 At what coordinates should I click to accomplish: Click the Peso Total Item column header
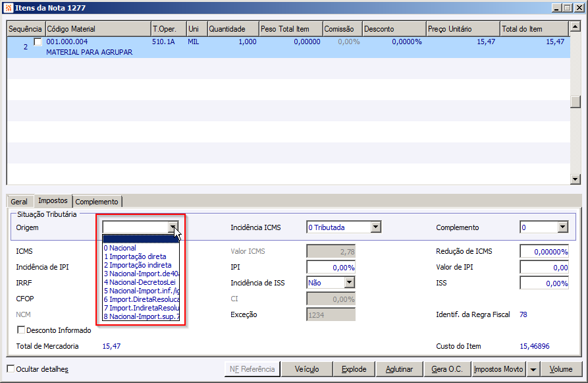290,29
